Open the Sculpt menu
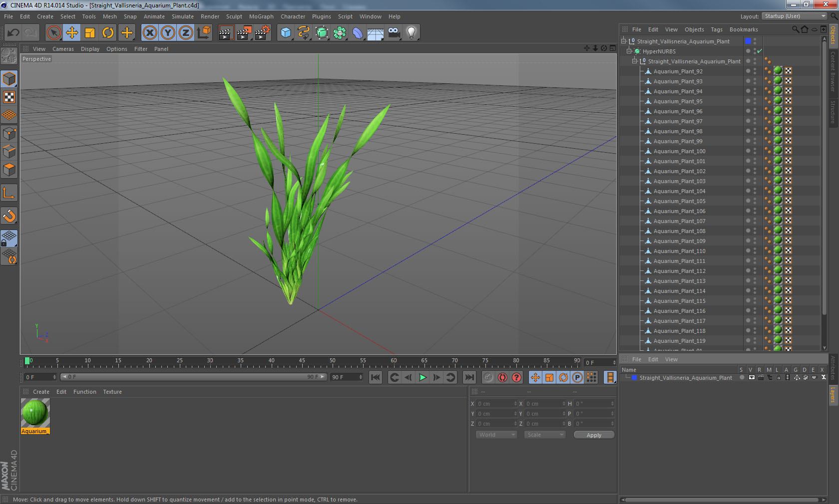The width and height of the screenshot is (839, 504). tap(234, 16)
